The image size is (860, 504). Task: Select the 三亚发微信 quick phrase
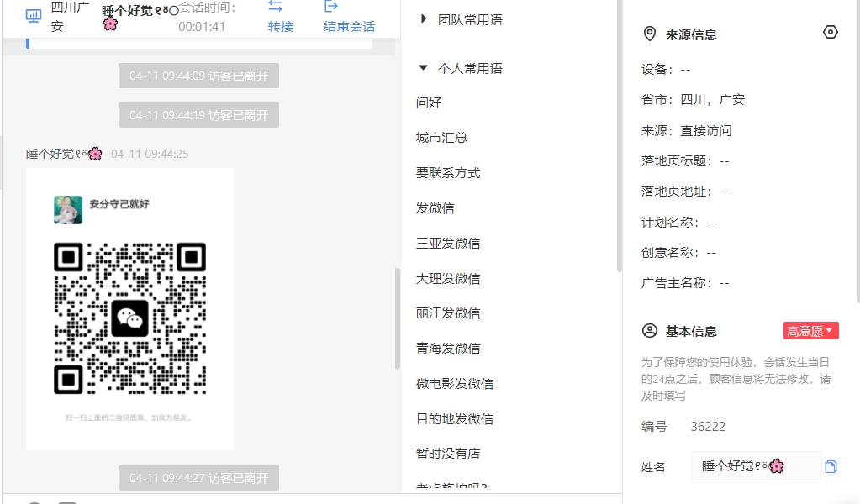(448, 244)
